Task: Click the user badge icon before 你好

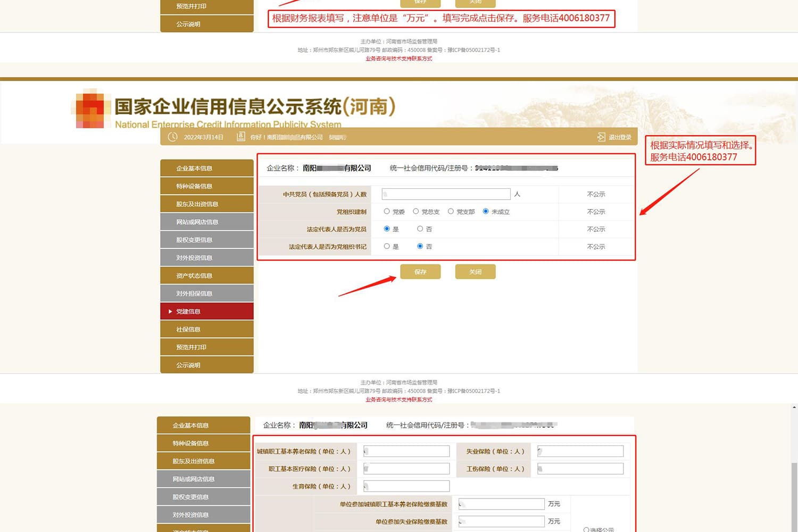Action: [x=240, y=137]
